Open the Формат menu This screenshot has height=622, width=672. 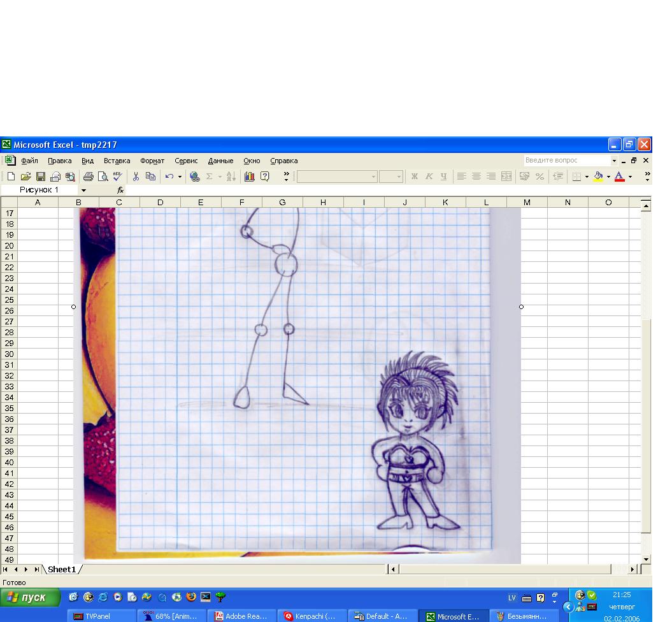point(152,161)
